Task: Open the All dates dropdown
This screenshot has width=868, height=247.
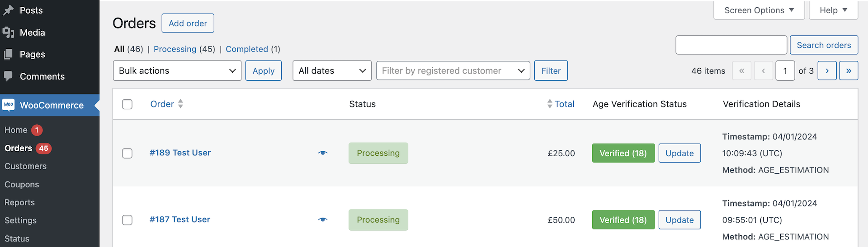Action: [332, 71]
